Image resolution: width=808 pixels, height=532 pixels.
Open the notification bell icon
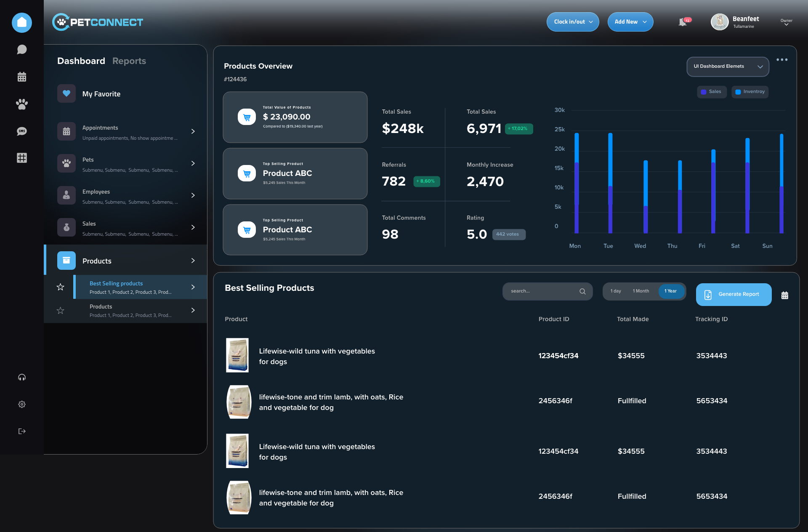pyautogui.click(x=683, y=22)
